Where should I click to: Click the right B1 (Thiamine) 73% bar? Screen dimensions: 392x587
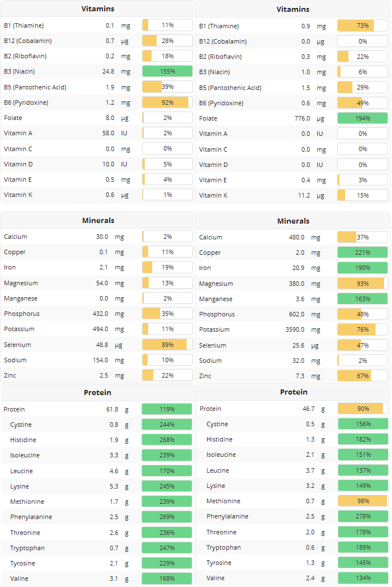[363, 25]
